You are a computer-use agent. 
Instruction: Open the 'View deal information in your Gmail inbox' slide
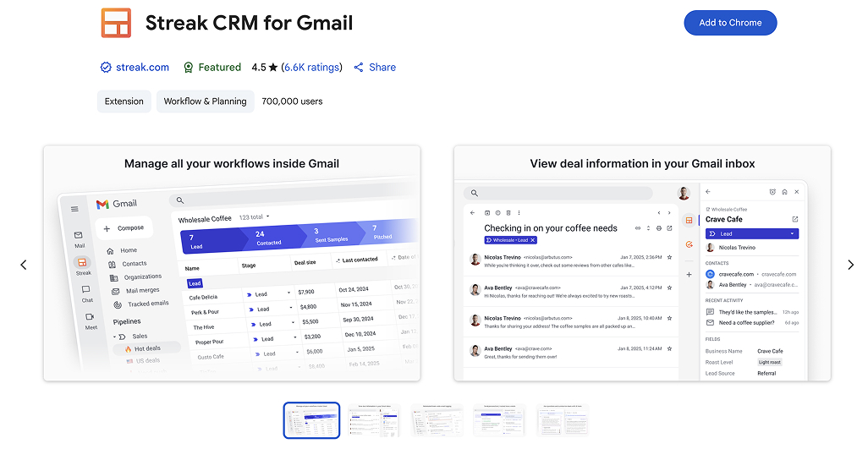tap(642, 263)
